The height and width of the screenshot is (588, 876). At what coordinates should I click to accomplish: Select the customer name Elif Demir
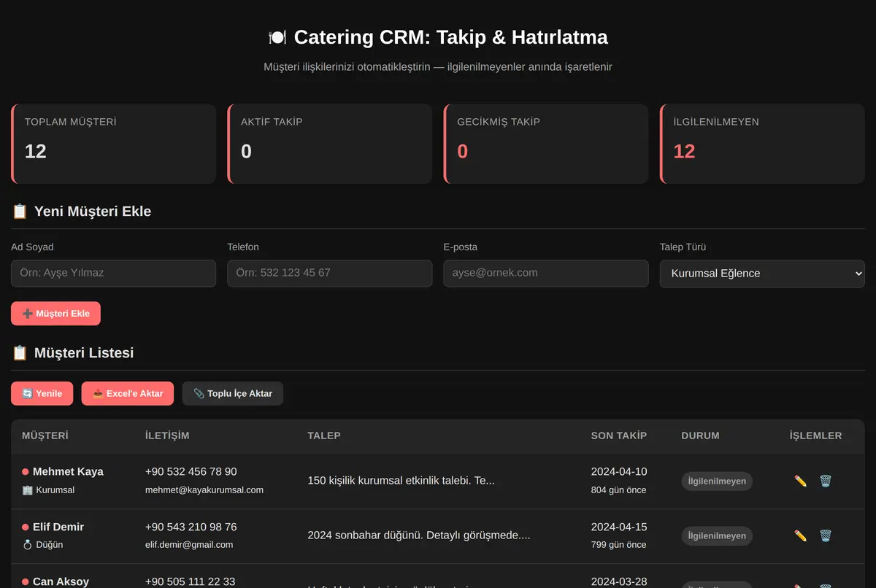coord(58,527)
